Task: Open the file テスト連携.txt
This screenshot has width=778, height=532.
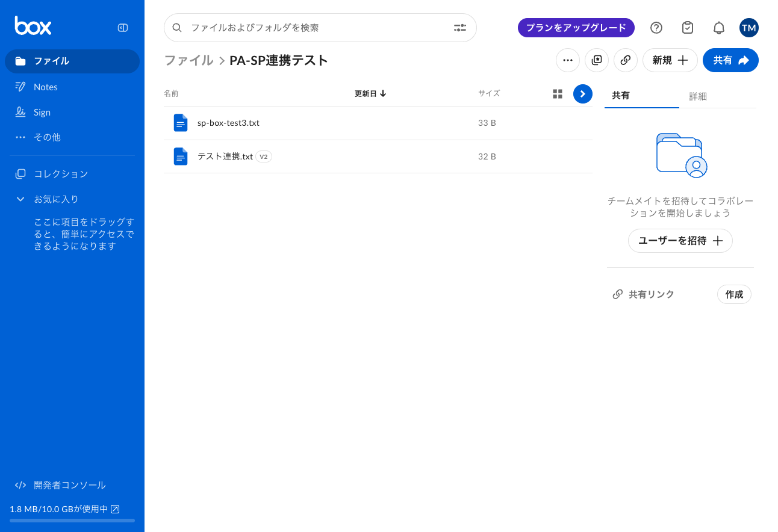Action: [x=225, y=156]
